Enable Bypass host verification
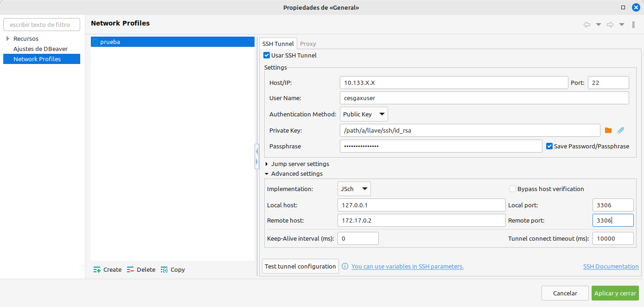This screenshot has width=644, height=307. click(x=513, y=189)
